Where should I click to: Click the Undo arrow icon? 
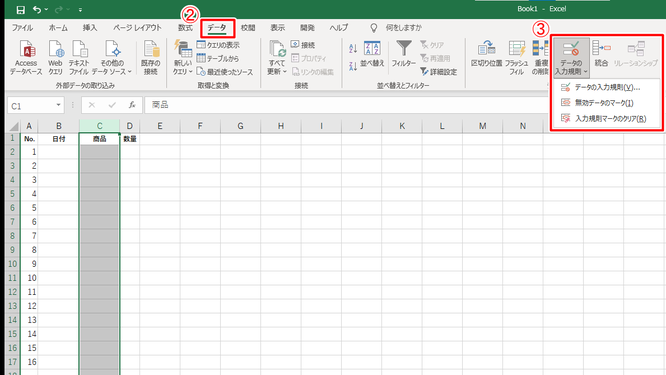coord(37,9)
